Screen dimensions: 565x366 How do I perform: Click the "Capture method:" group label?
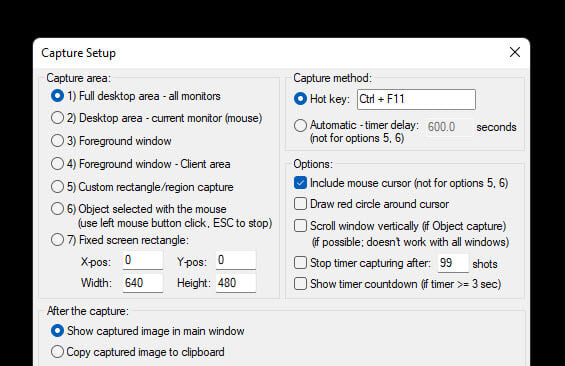click(x=332, y=78)
